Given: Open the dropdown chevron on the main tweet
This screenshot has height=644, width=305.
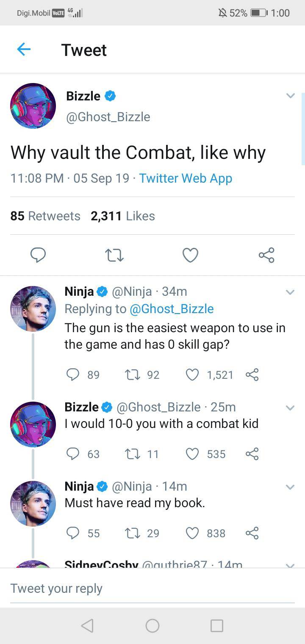Looking at the screenshot, I should pyautogui.click(x=291, y=96).
